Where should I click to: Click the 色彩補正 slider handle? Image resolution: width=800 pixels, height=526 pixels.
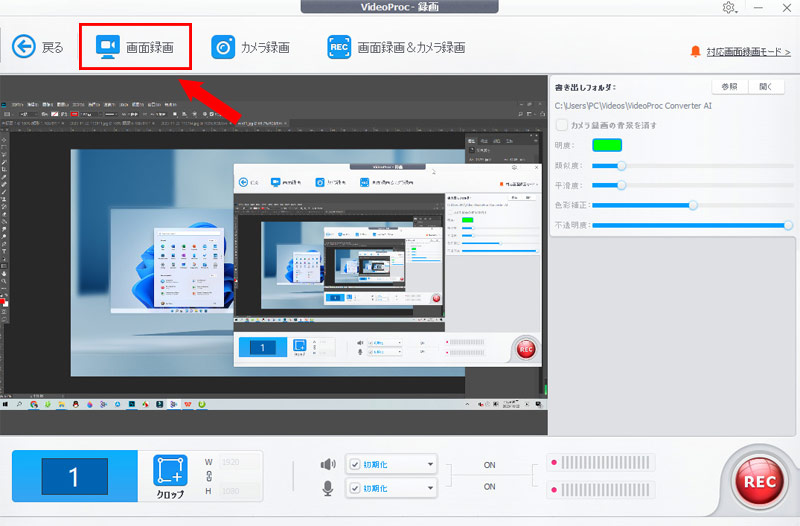coord(693,205)
